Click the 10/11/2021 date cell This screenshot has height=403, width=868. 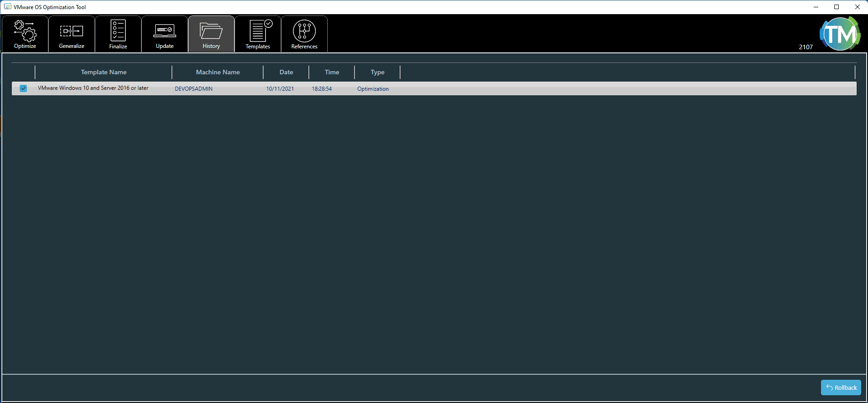click(x=280, y=89)
